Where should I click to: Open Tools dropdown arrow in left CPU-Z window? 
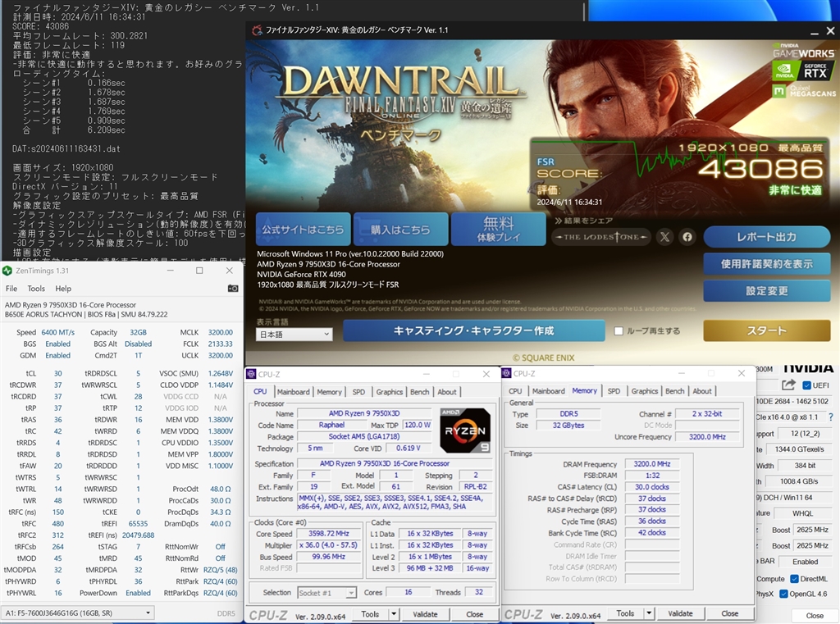coord(395,614)
